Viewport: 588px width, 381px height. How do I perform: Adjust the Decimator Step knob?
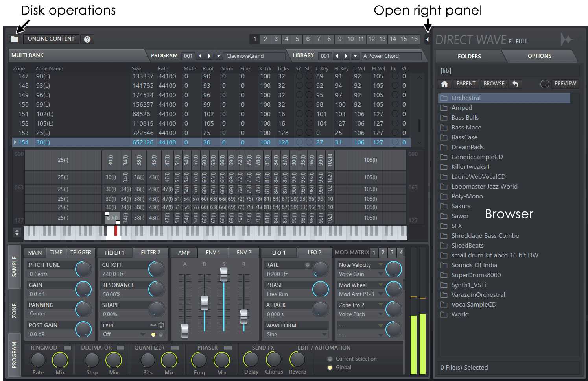92,360
